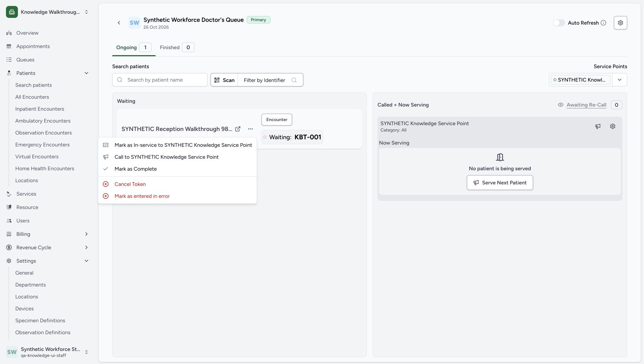644x364 pixels.
Task: Click the Users sidebar icon
Action: 9,221
